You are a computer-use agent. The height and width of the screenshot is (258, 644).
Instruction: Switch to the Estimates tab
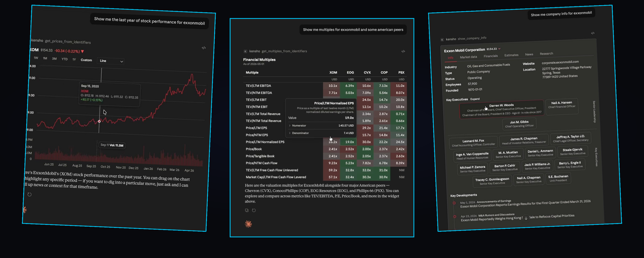point(511,55)
